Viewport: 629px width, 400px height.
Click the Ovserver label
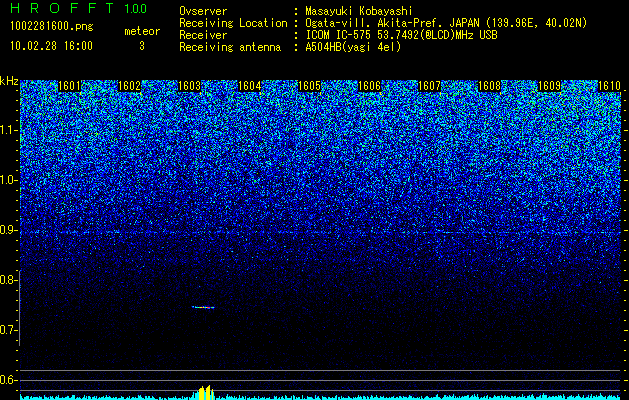(x=203, y=11)
